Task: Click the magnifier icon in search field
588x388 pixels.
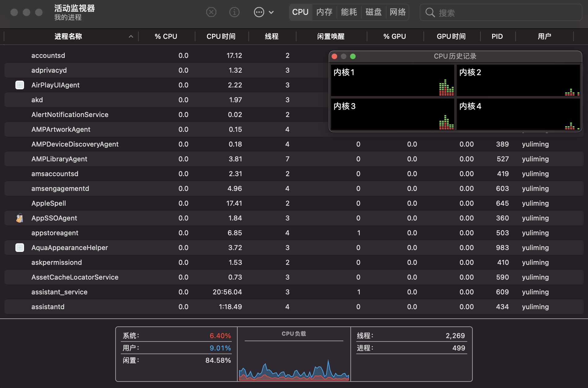Action: 430,13
